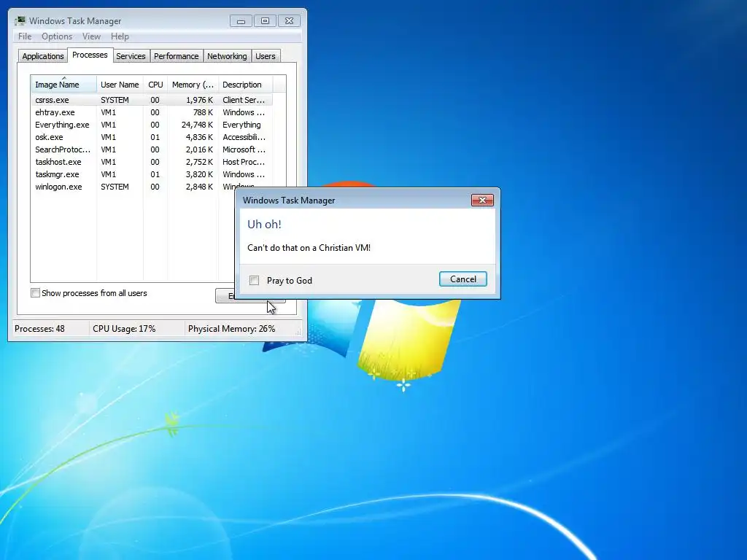The width and height of the screenshot is (747, 560).
Task: Check the Pray to God checkbox
Action: (255, 281)
